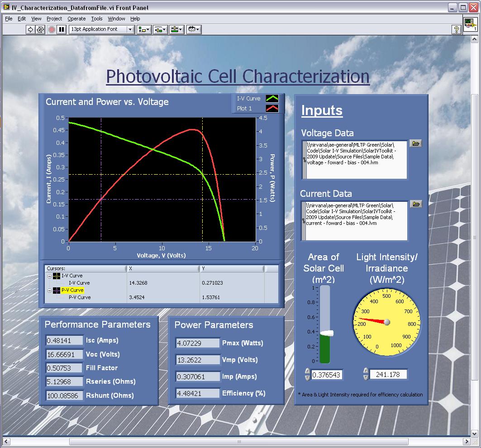Click the Pause button in the toolbar

coord(62,29)
